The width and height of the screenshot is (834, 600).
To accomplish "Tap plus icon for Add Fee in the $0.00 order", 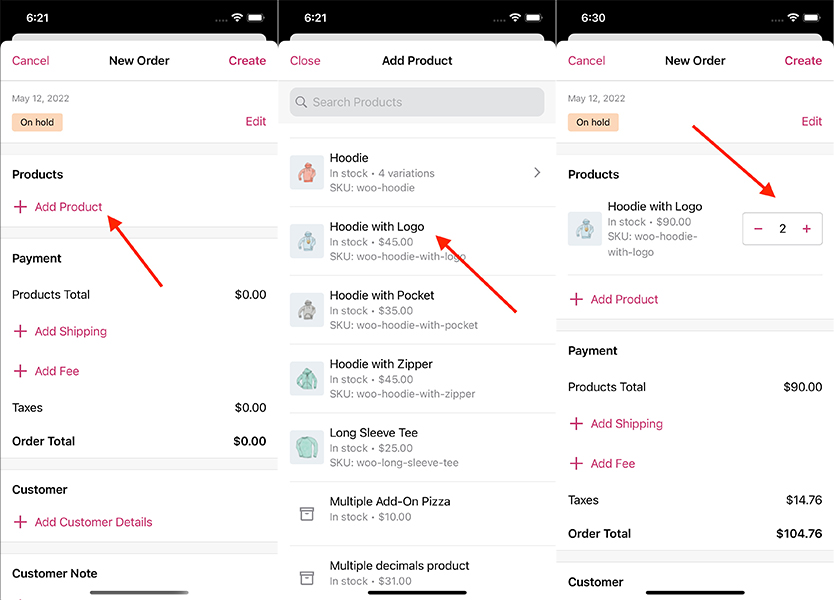I will tap(20, 371).
